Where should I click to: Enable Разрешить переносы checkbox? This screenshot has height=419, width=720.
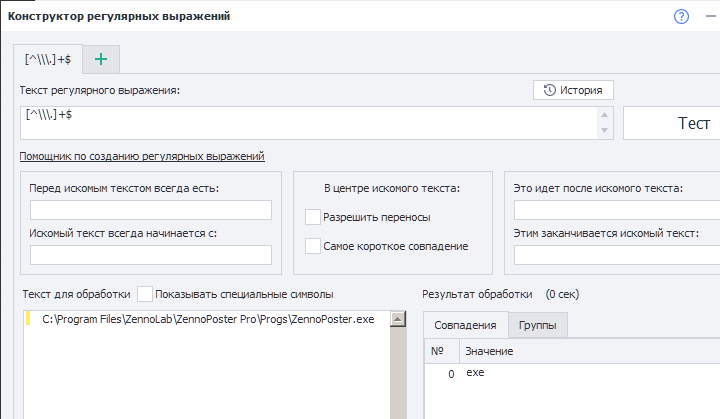tap(314, 216)
